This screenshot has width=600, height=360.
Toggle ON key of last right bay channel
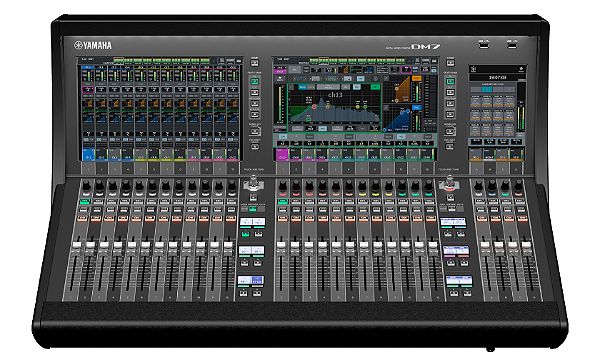(x=522, y=218)
